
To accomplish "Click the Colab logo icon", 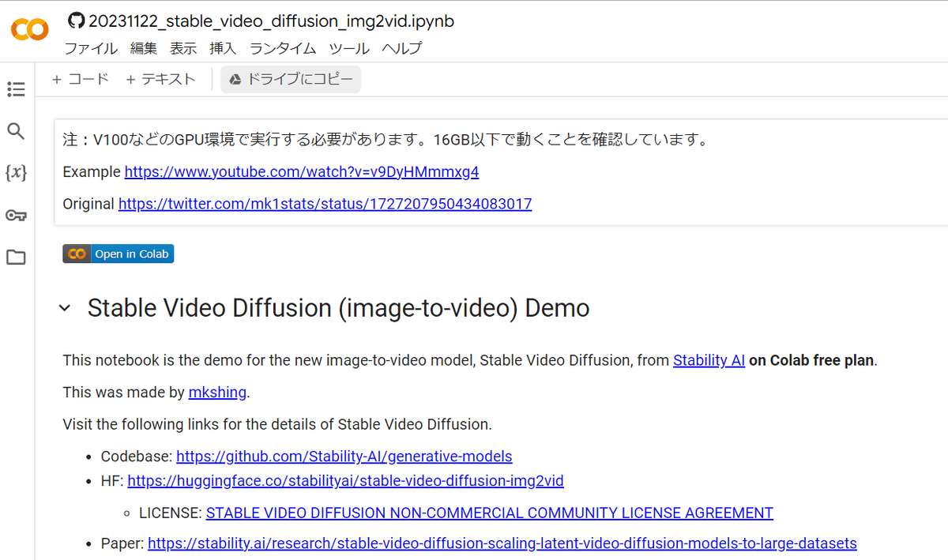I will pyautogui.click(x=30, y=30).
